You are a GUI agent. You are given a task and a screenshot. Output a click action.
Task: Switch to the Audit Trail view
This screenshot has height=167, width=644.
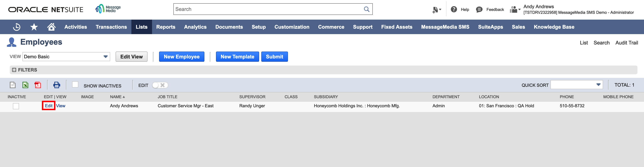tap(626, 42)
